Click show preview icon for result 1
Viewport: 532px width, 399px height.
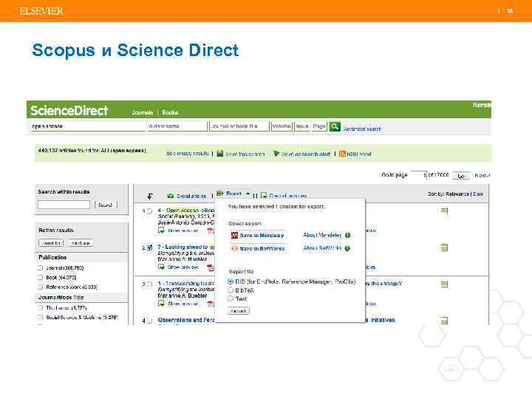161,231
